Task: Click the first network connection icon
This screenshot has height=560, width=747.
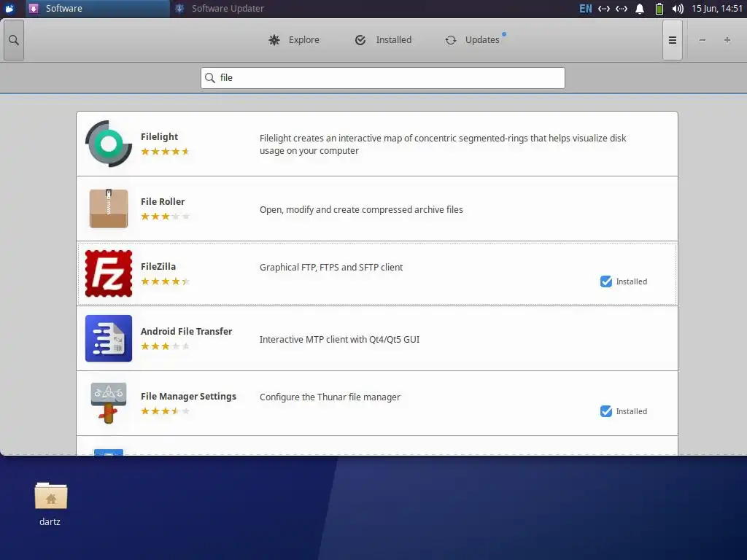Action: click(604, 9)
